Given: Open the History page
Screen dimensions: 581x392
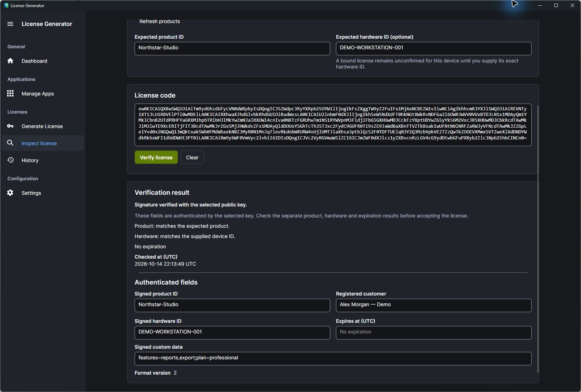Looking at the screenshot, I should [x=43, y=160].
